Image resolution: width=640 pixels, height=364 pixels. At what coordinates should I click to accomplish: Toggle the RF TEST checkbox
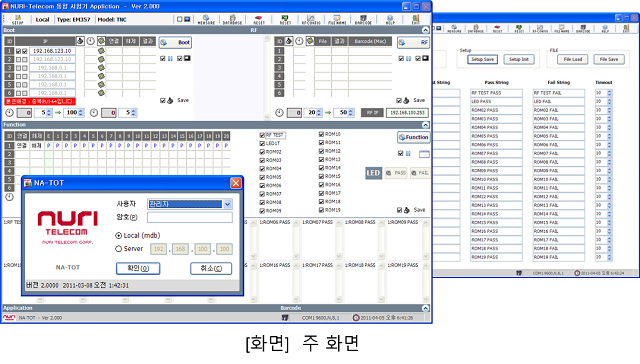click(262, 135)
